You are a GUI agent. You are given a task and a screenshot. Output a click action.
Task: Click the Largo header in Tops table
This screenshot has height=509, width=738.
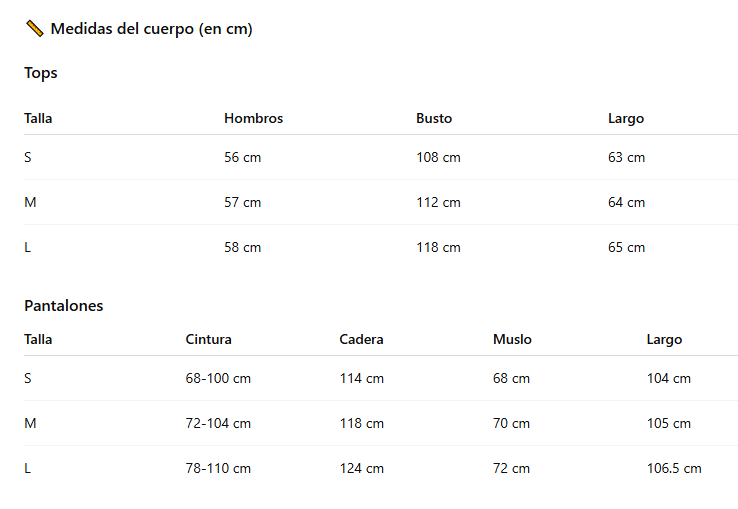[626, 119]
